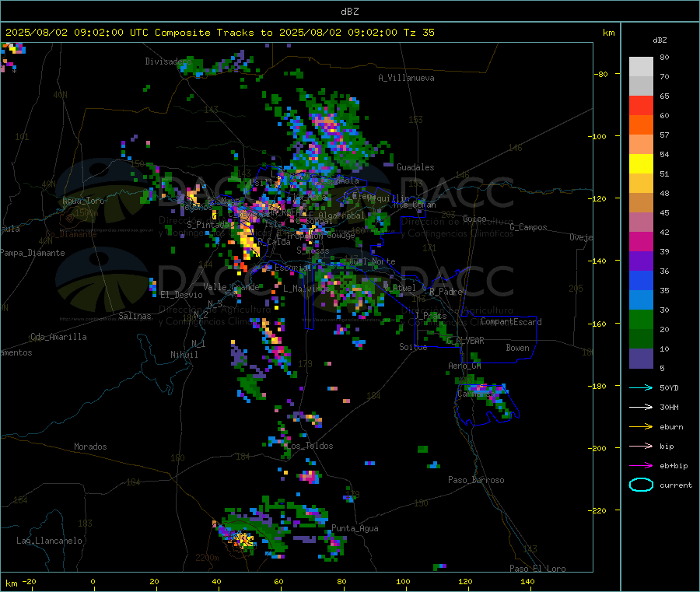Click the 0 km horizontal axis tick
This screenshot has height=592, width=700.
(93, 581)
